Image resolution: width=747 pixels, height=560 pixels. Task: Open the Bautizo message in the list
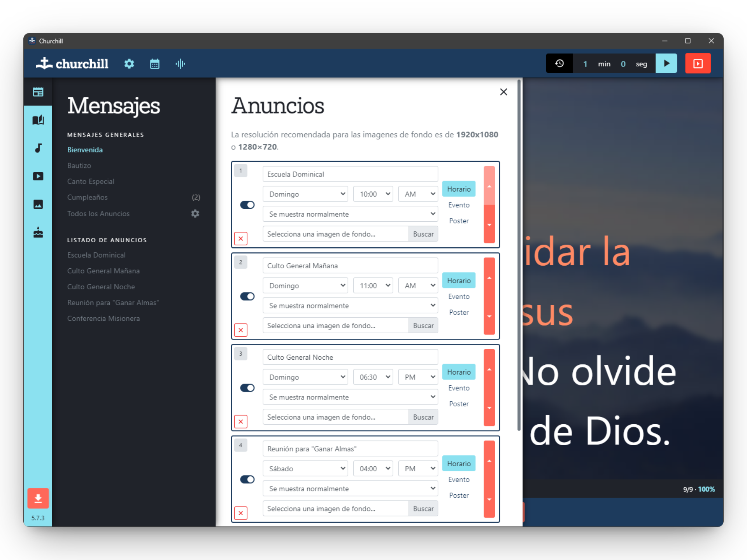(x=79, y=166)
